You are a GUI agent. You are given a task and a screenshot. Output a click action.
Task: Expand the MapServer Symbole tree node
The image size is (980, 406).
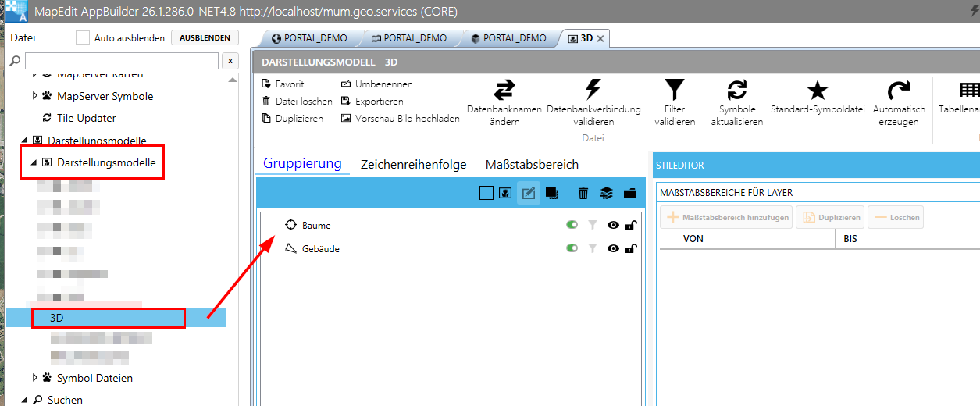(x=35, y=96)
